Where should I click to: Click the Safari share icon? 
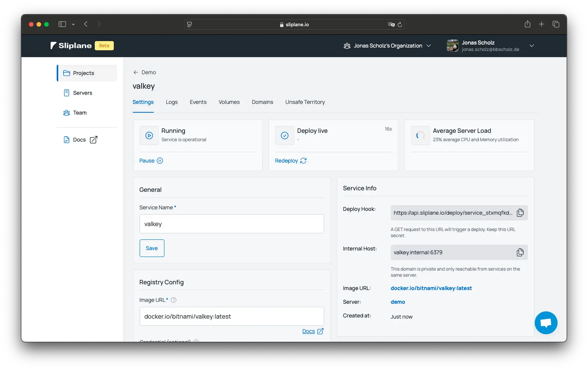coord(527,24)
